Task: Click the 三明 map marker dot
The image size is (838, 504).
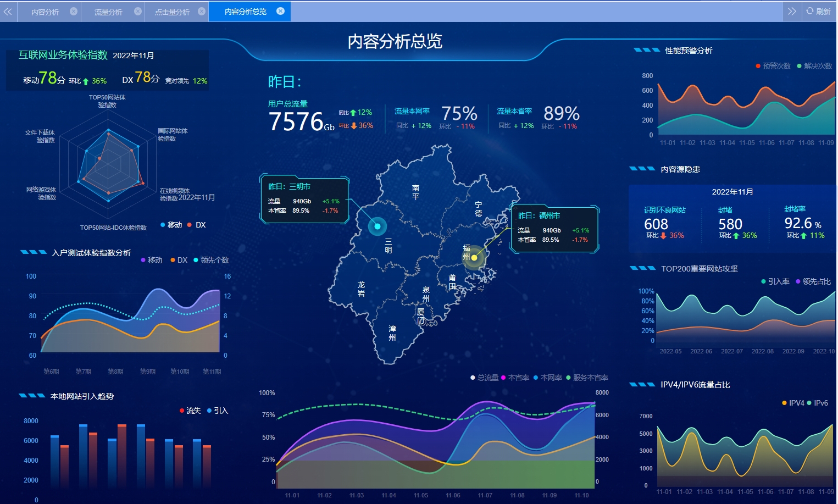Action: pos(378,226)
